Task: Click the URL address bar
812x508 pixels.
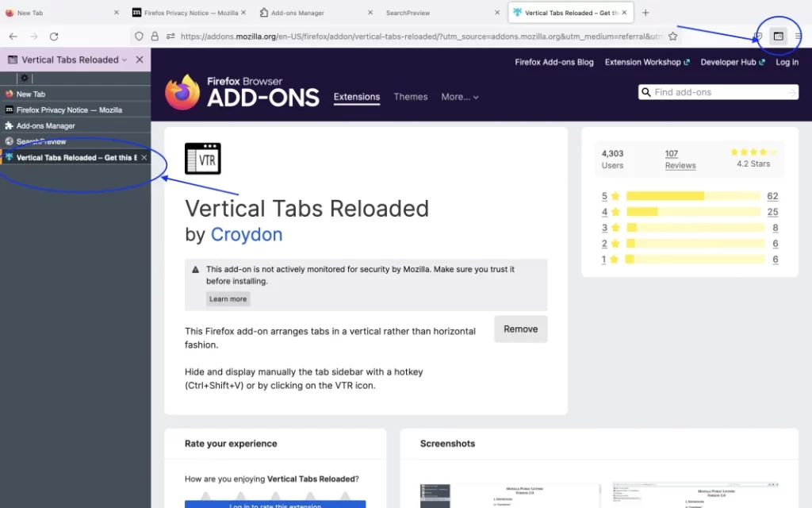Action: 420,37
